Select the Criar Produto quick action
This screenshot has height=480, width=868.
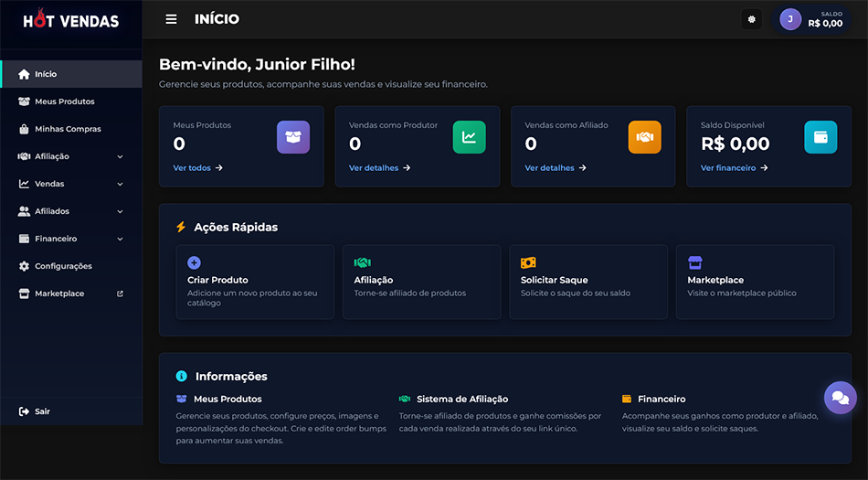pyautogui.click(x=255, y=282)
